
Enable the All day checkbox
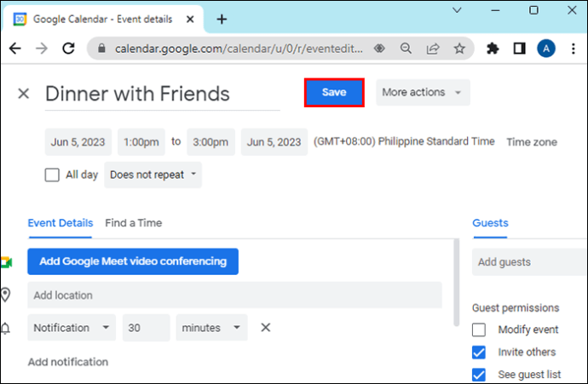tap(52, 175)
